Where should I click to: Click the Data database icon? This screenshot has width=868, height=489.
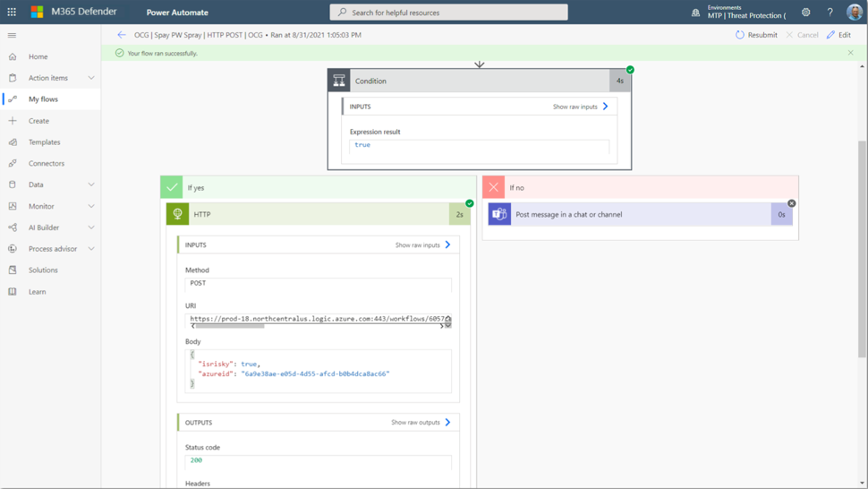(x=13, y=184)
